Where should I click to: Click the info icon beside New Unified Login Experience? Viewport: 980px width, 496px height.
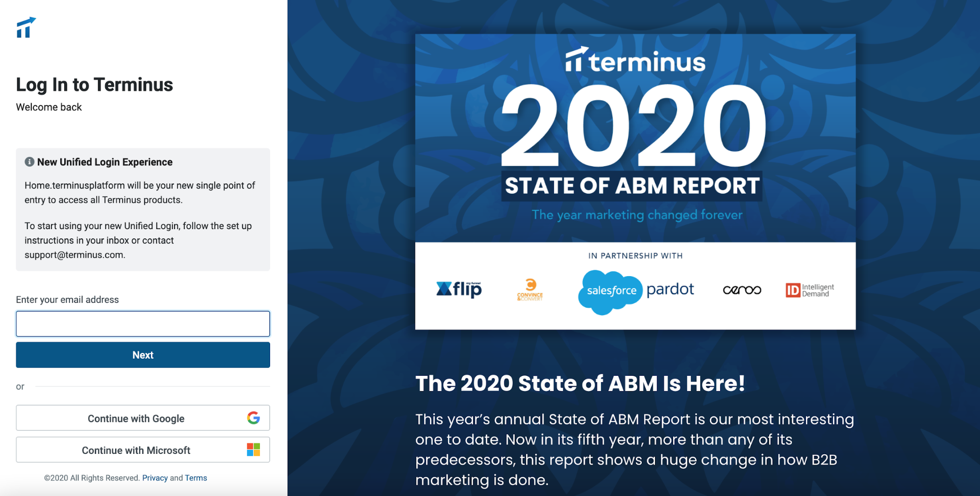click(29, 162)
